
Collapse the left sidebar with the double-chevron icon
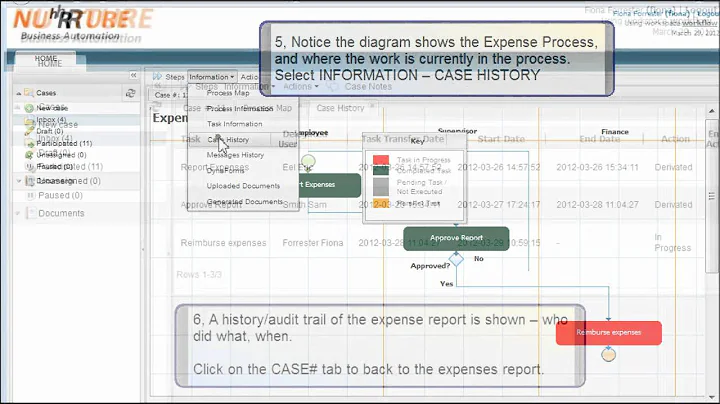[x=133, y=75]
